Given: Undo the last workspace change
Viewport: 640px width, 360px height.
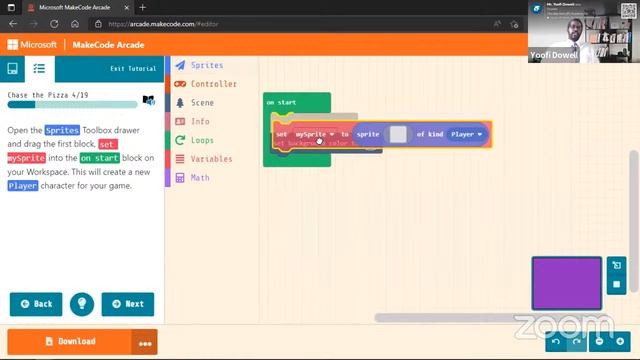Looking at the screenshot, I should click(556, 342).
